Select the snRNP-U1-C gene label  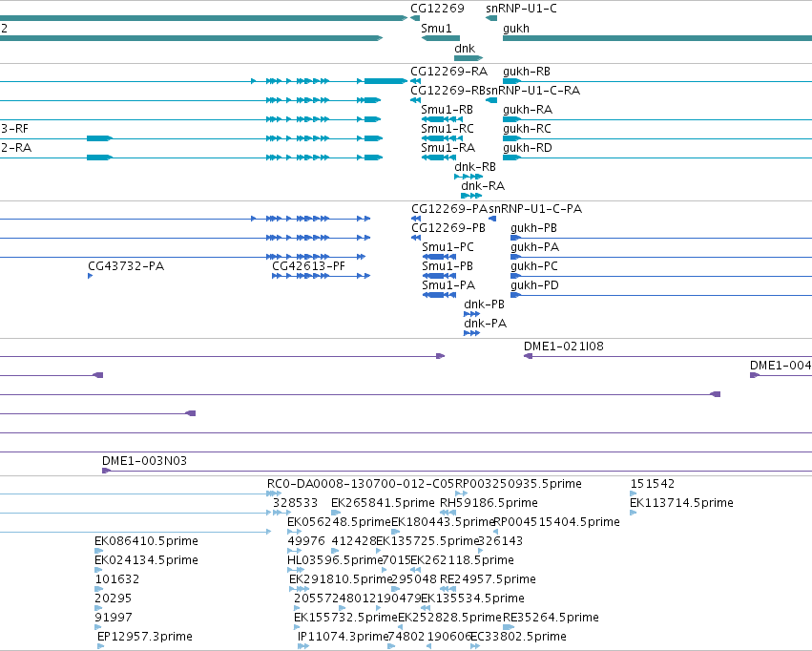521,9
